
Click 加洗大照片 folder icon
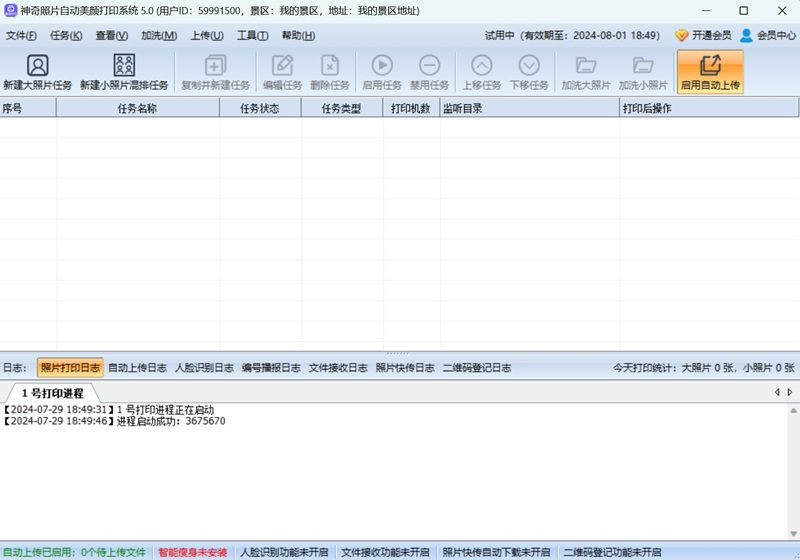[586, 65]
